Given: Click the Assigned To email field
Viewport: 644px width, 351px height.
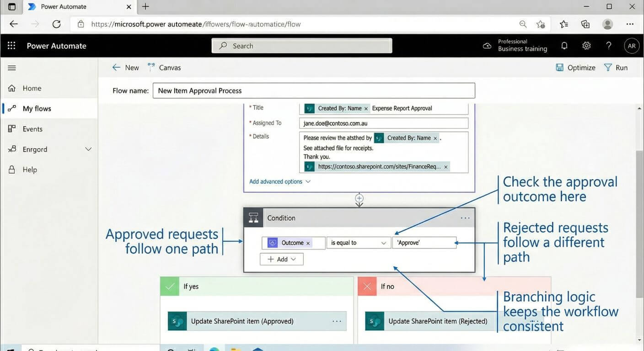Looking at the screenshot, I should [383, 123].
